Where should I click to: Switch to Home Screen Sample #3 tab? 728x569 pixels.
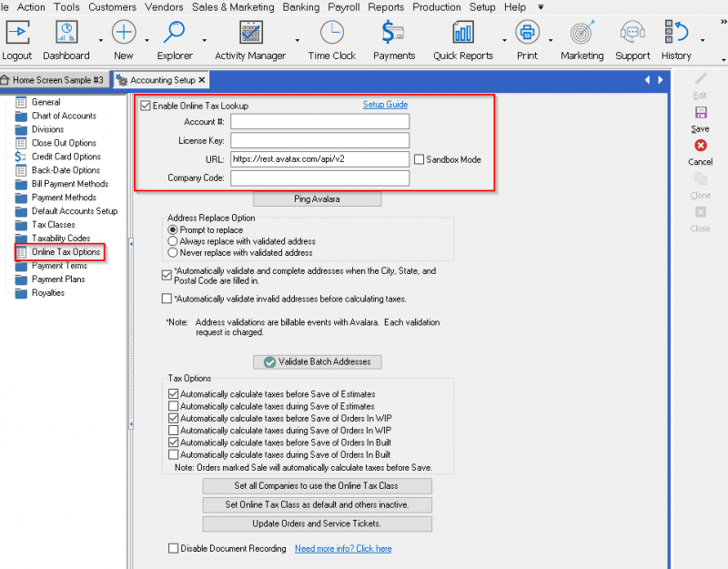55,80
